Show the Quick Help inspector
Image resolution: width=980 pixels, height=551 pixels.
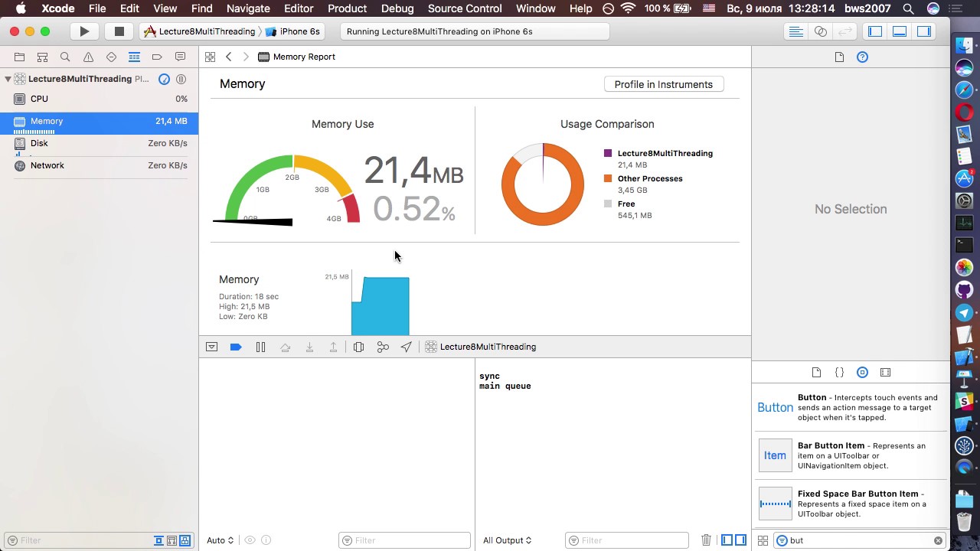(x=862, y=57)
